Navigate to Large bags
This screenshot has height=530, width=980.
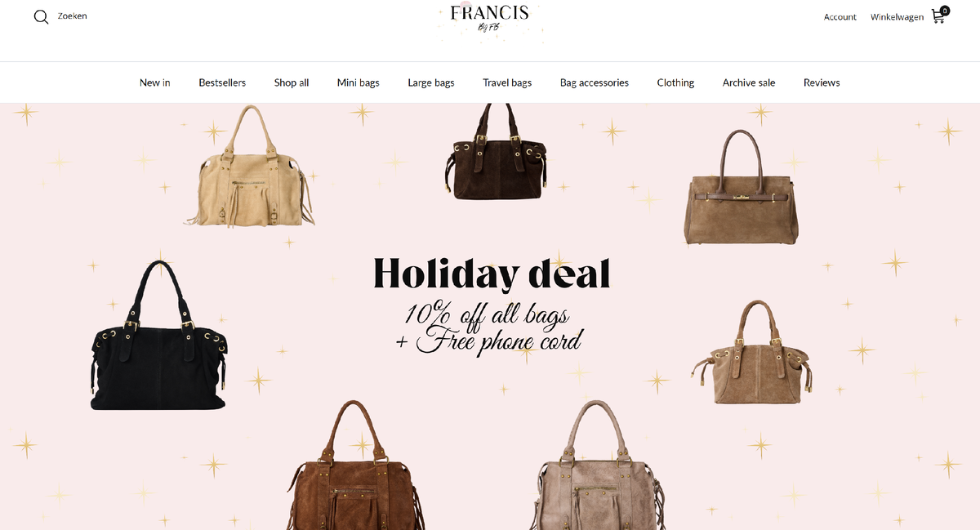tap(431, 82)
